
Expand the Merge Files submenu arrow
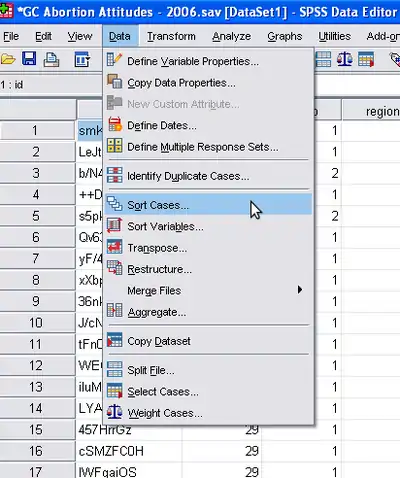click(x=300, y=290)
